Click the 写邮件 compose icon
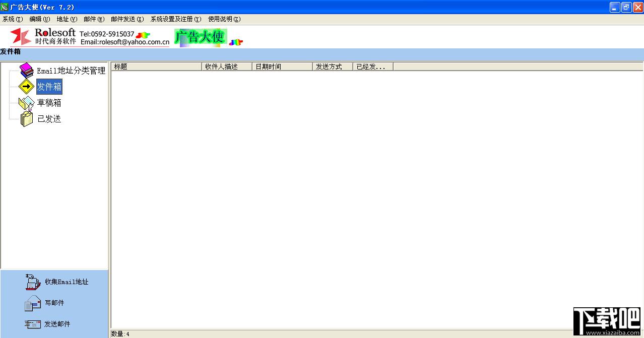 click(33, 303)
